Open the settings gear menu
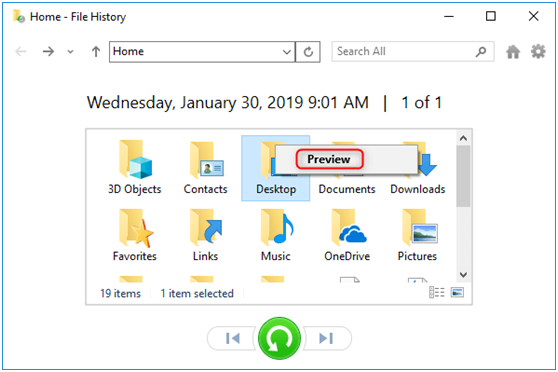 coord(538,52)
